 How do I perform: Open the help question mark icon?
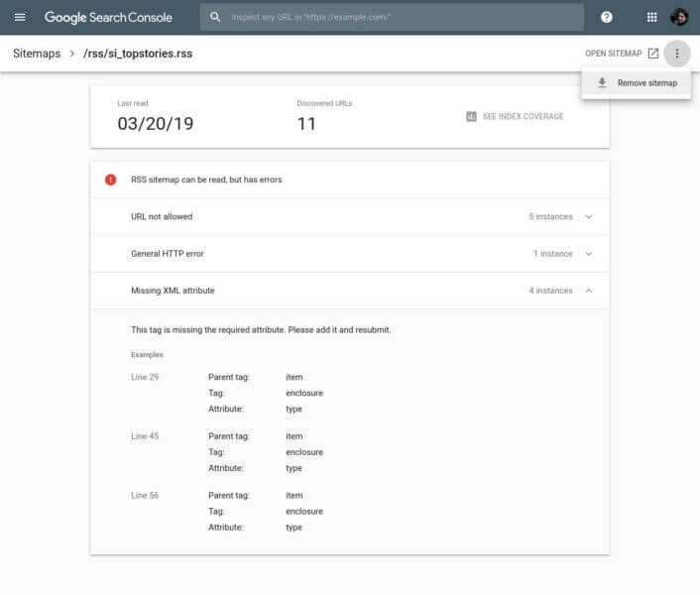point(607,18)
